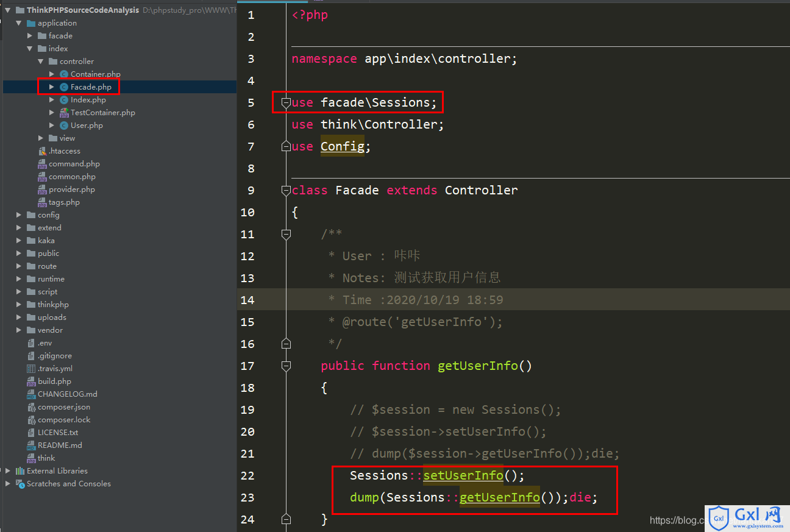Click Controller in class Facade extends line
Screen dimensions: 790x532
pyautogui.click(x=481, y=190)
